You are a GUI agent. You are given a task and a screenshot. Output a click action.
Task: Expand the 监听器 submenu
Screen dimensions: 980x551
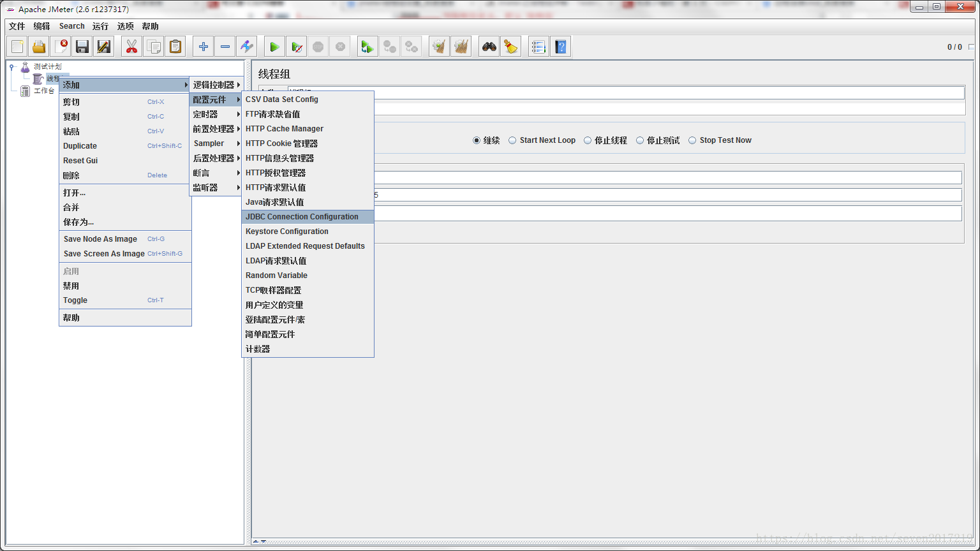pyautogui.click(x=216, y=187)
